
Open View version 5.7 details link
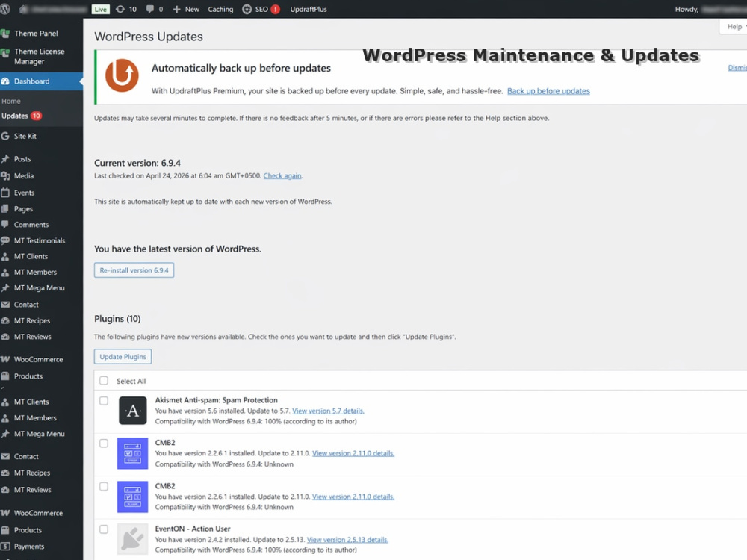pos(328,411)
